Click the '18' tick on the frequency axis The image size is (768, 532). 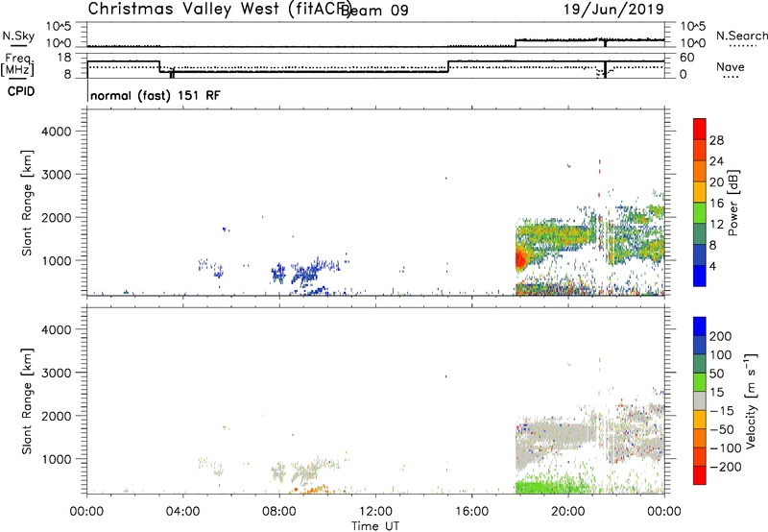(x=64, y=58)
